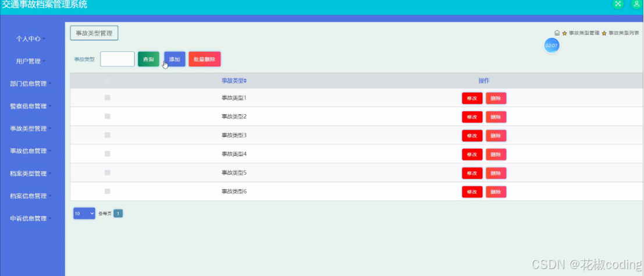Click the sort arrows beside 事故类型 header
Screen dimensions: 644x276
pos(245,81)
